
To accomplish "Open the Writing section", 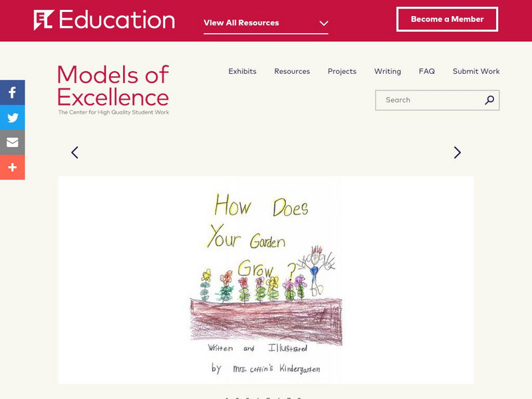I will point(387,71).
